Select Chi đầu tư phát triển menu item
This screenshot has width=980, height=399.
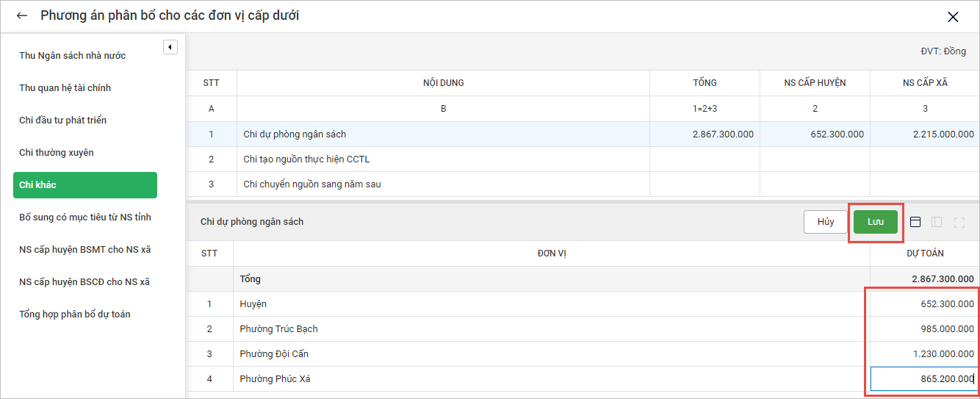[62, 121]
